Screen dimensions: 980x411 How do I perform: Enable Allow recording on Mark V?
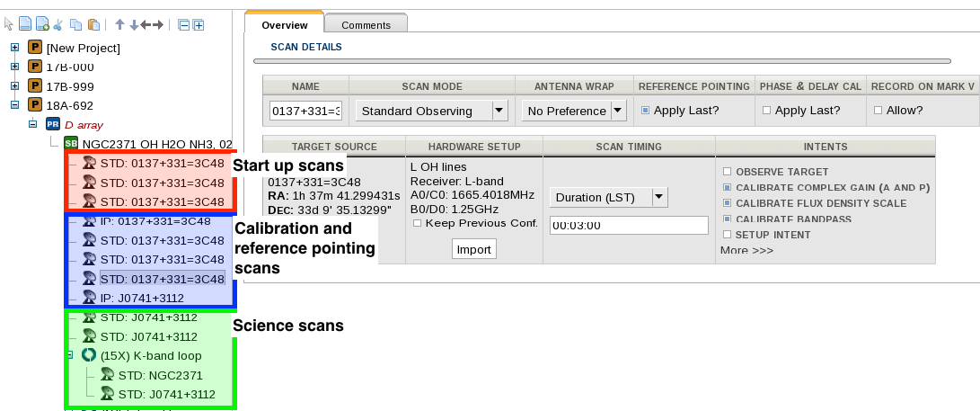point(878,111)
